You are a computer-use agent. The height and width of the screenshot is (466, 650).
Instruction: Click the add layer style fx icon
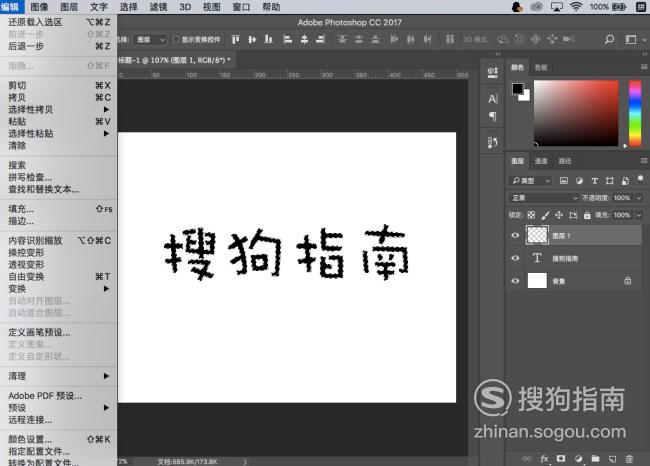(x=544, y=458)
